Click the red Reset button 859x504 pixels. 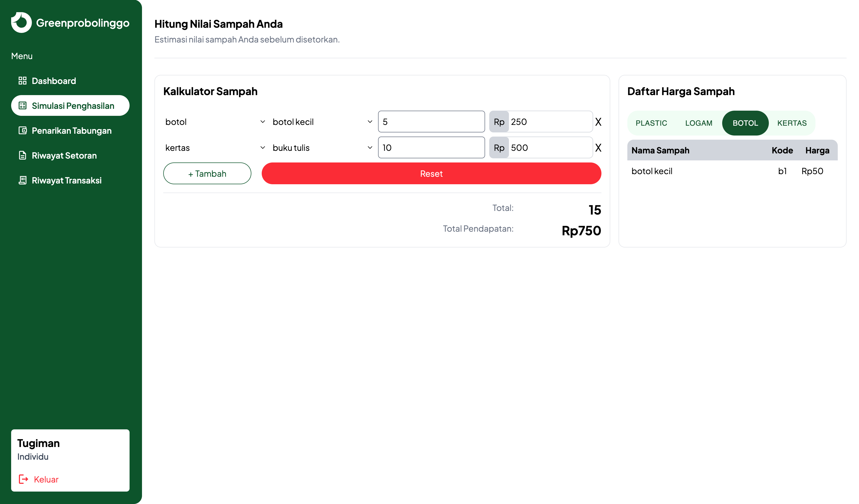click(431, 174)
